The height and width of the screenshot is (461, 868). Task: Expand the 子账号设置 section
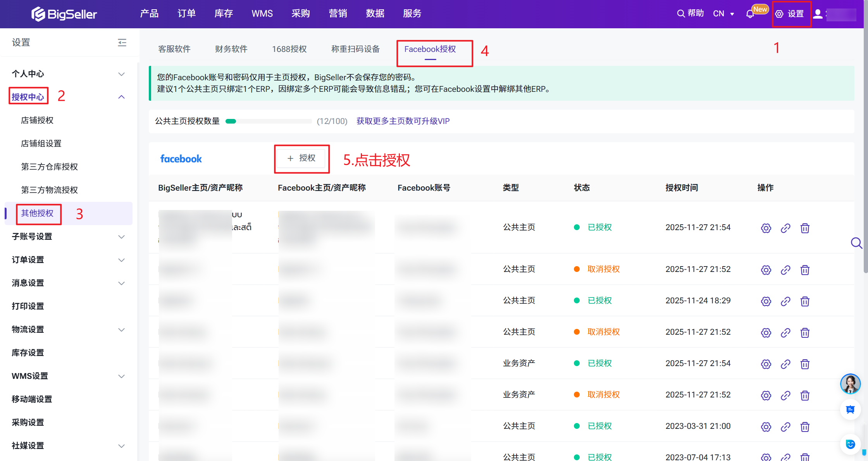click(121, 237)
